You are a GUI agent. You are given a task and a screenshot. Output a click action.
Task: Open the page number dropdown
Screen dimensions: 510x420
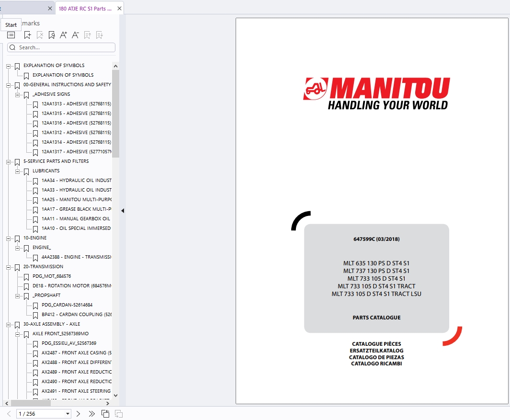68,414
